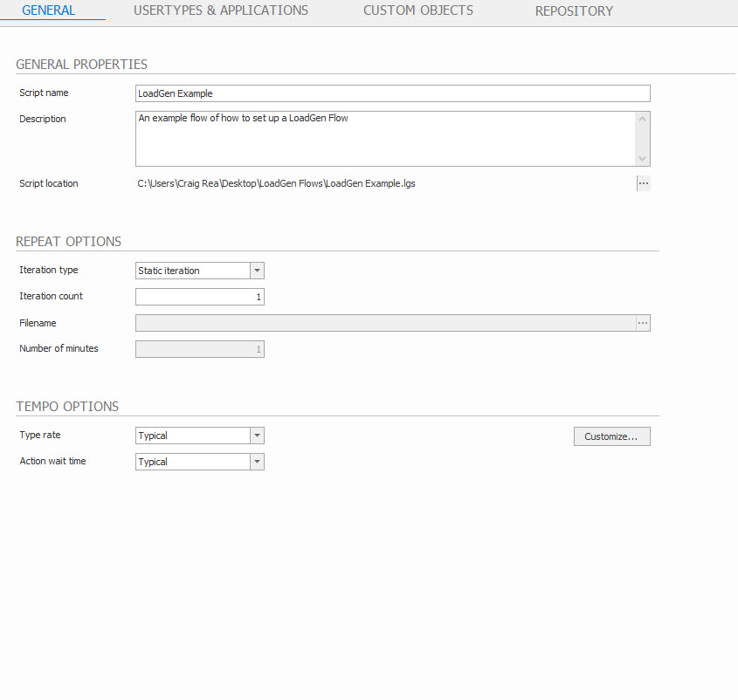
Task: Open the Custom Objects tab
Action: pyautogui.click(x=418, y=10)
